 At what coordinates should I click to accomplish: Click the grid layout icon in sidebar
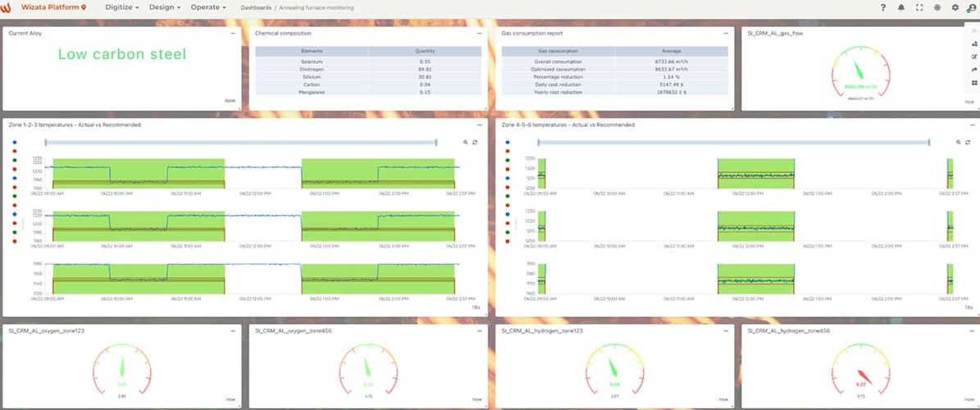click(x=974, y=83)
